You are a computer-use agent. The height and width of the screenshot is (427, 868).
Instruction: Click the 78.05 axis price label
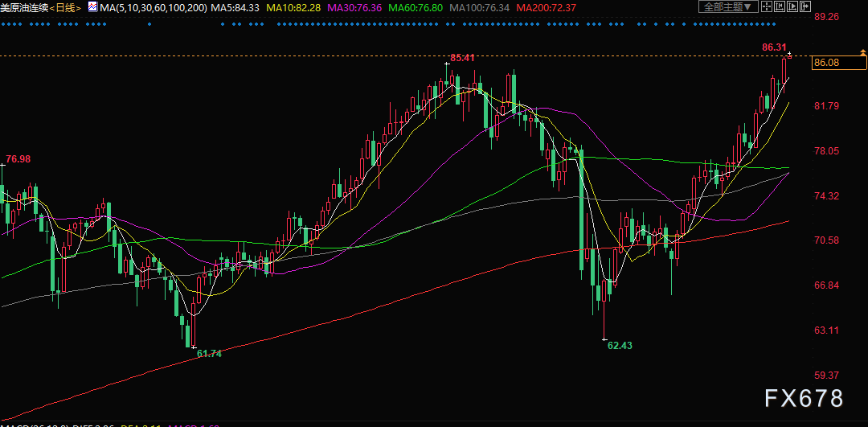827,150
